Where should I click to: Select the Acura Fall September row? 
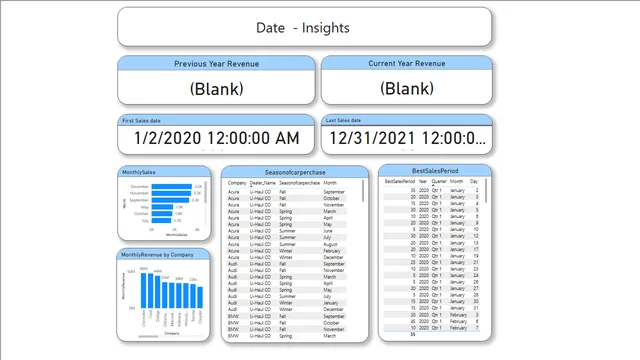coord(287,192)
